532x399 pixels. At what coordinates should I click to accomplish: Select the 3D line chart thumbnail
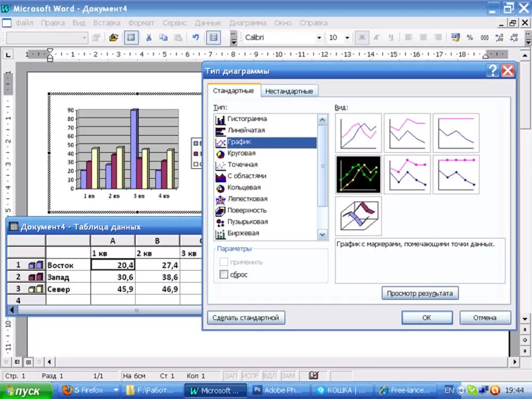(358, 216)
